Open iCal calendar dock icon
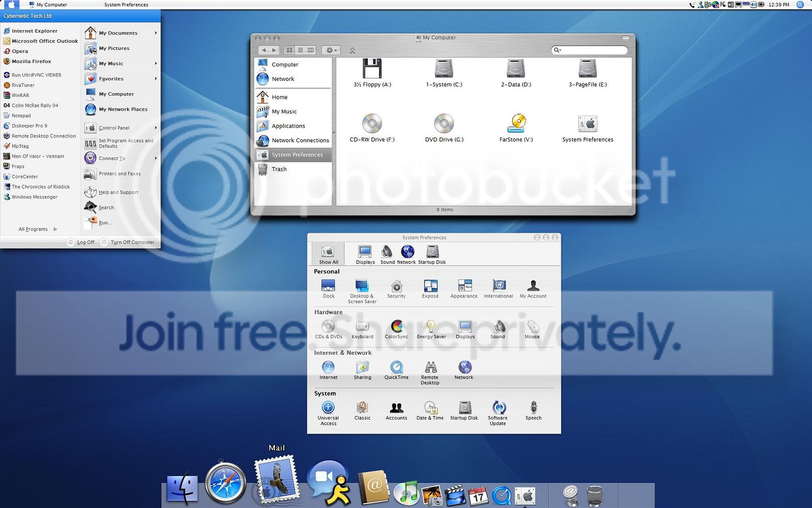812x508 pixels. (478, 495)
